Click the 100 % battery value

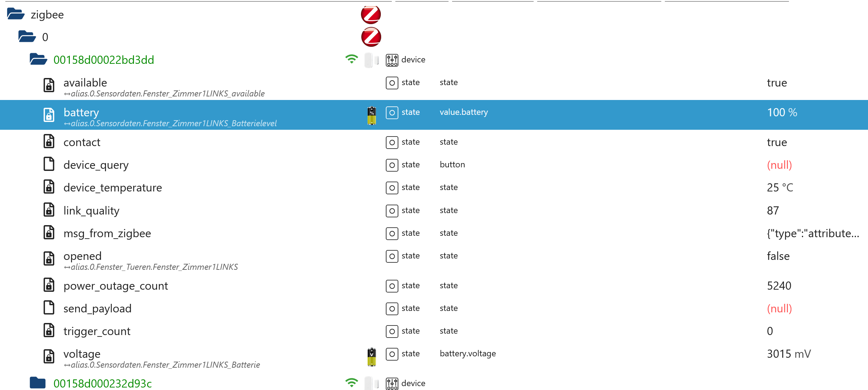[x=782, y=112]
